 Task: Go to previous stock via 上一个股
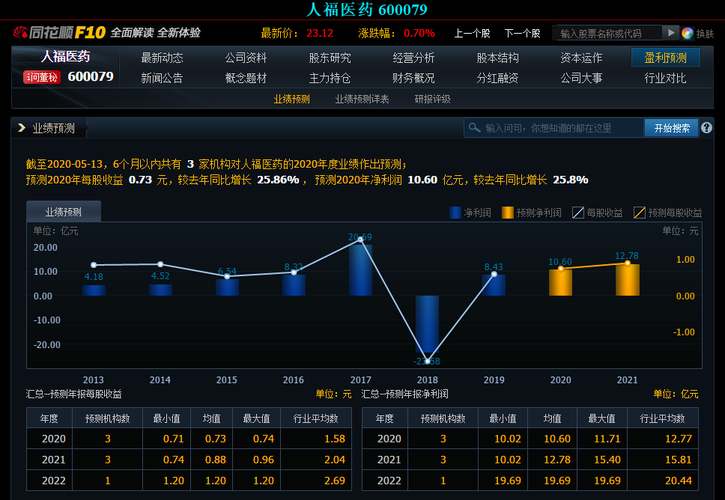[x=472, y=33]
